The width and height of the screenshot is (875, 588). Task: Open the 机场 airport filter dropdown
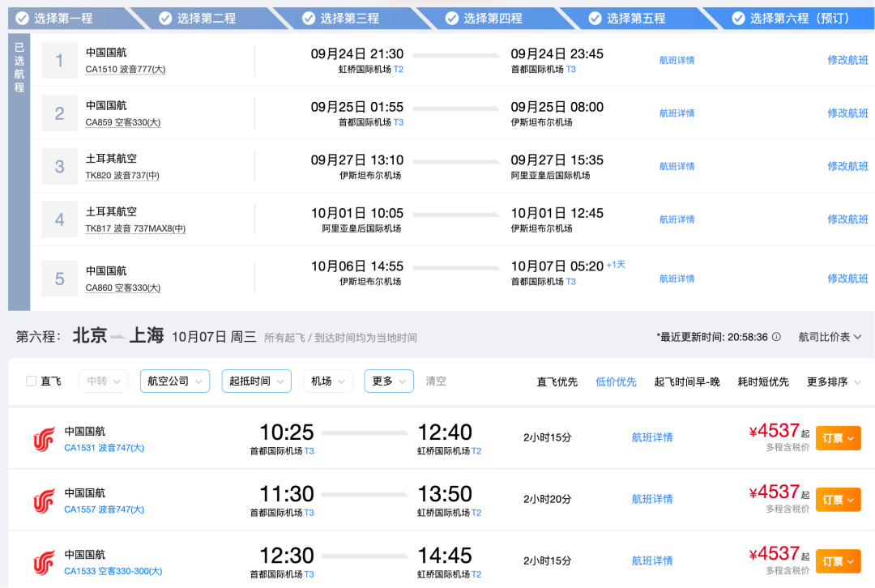click(327, 381)
